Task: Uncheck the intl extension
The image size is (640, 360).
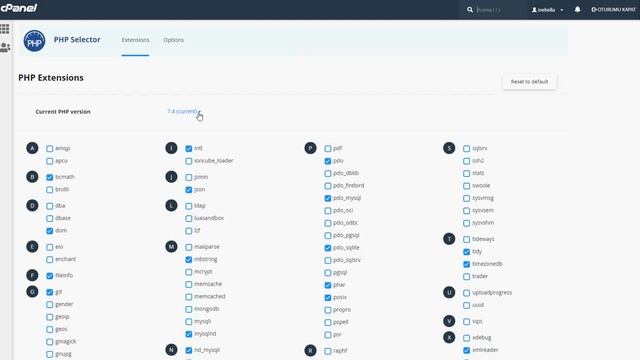Action: (189, 149)
